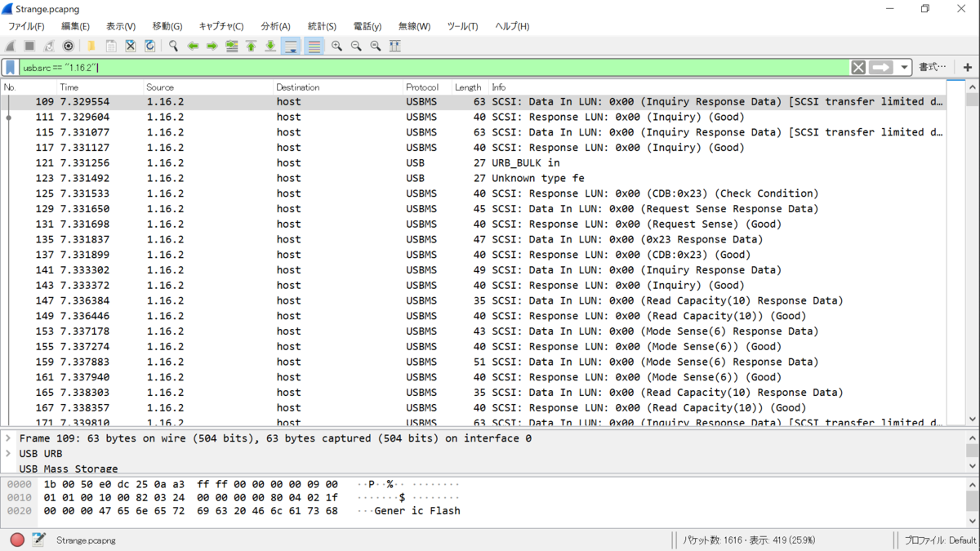The image size is (980, 551).
Task: Open the recent display filters dropdown
Action: 904,68
